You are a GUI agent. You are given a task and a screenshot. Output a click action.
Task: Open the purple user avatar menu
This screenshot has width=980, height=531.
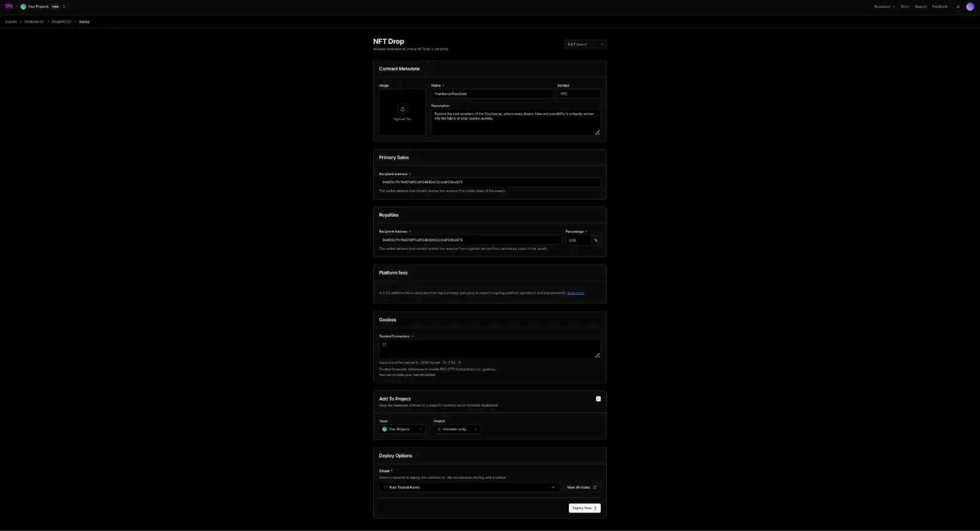click(x=970, y=7)
